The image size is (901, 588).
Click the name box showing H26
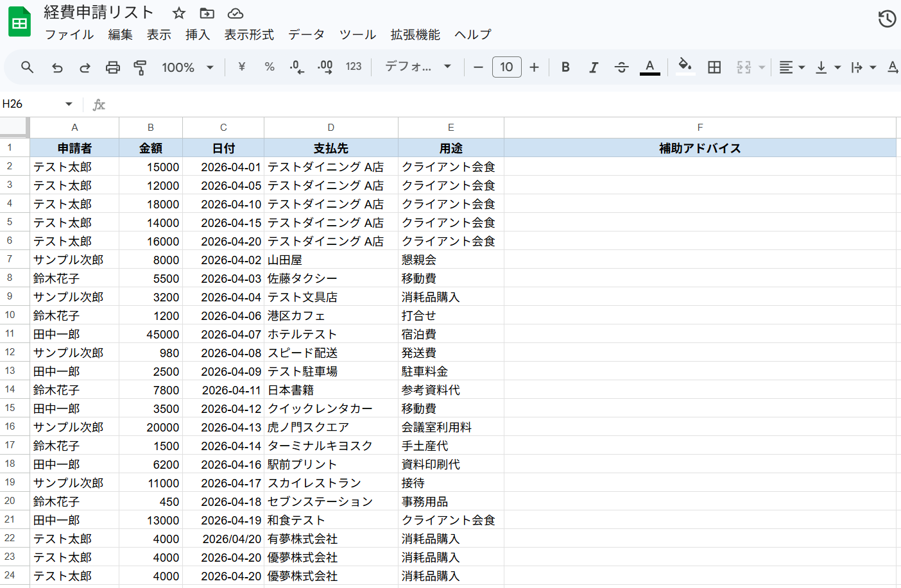[31, 104]
